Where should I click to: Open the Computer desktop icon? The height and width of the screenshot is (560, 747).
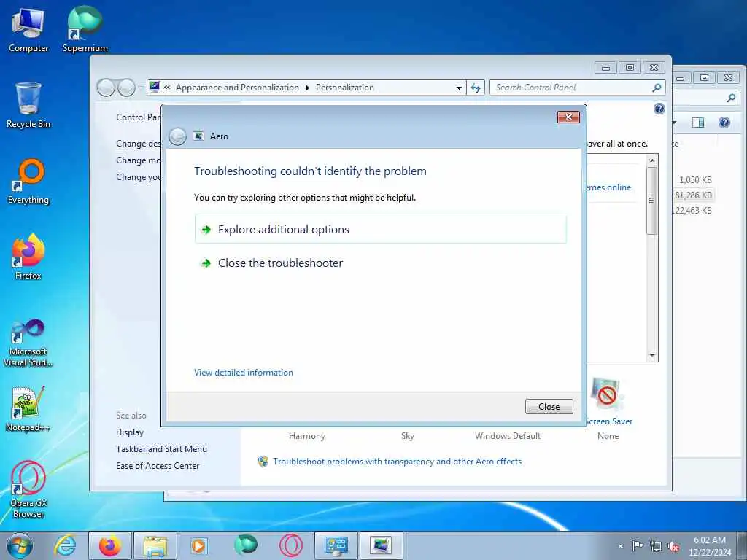pyautogui.click(x=28, y=31)
